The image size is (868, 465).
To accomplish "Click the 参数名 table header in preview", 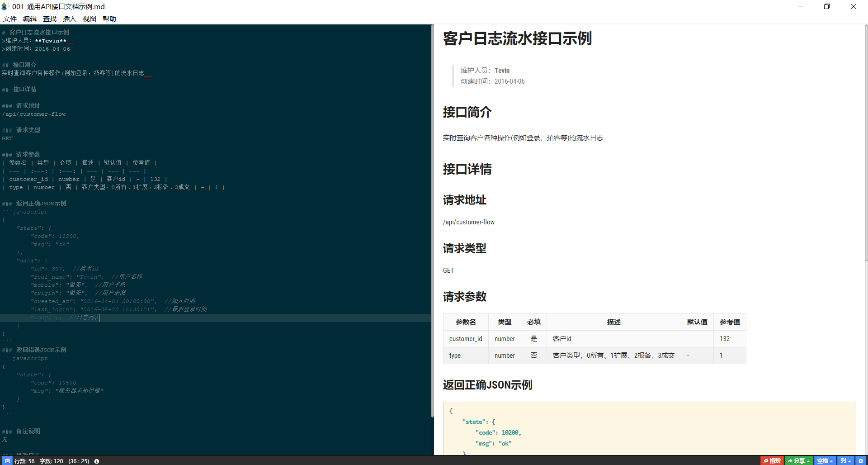I will 466,322.
